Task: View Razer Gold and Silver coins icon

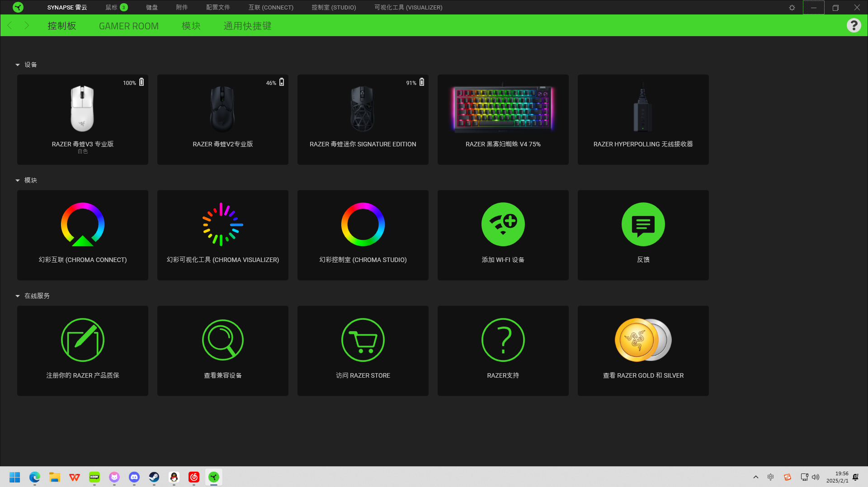Action: pyautogui.click(x=643, y=340)
